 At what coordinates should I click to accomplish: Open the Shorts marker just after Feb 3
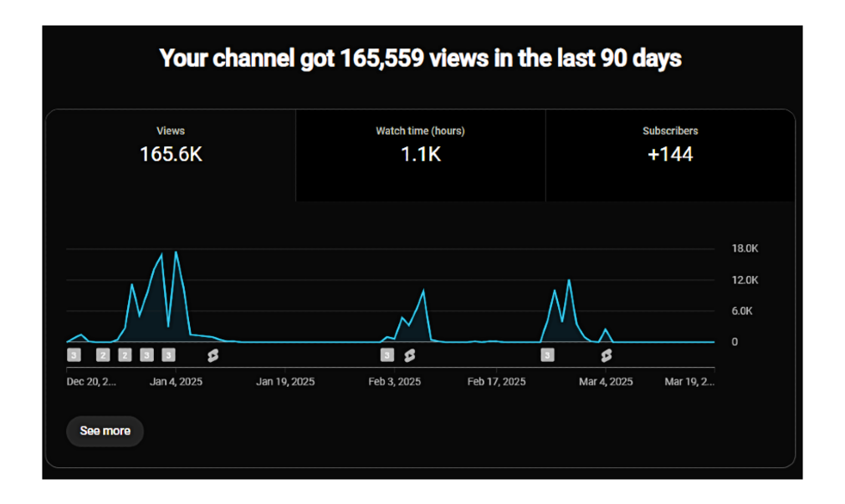click(410, 355)
